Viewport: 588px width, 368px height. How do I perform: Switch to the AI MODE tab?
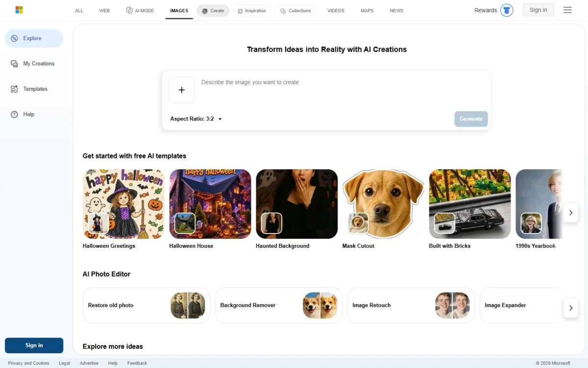pyautogui.click(x=140, y=11)
